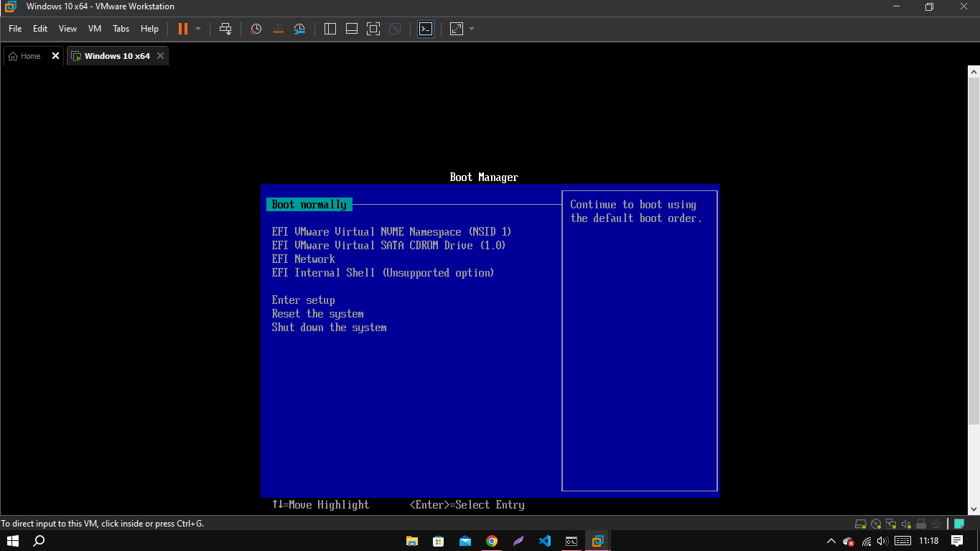The height and width of the screenshot is (551, 980).
Task: Open the File menu
Action: [15, 29]
